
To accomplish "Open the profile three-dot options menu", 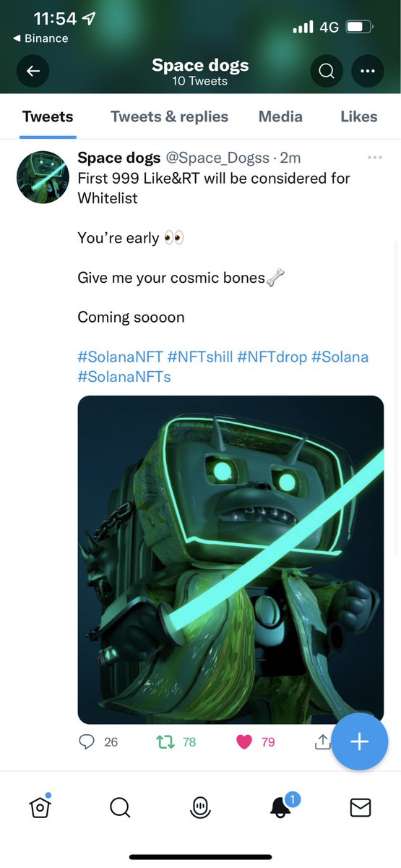I will 368,71.
